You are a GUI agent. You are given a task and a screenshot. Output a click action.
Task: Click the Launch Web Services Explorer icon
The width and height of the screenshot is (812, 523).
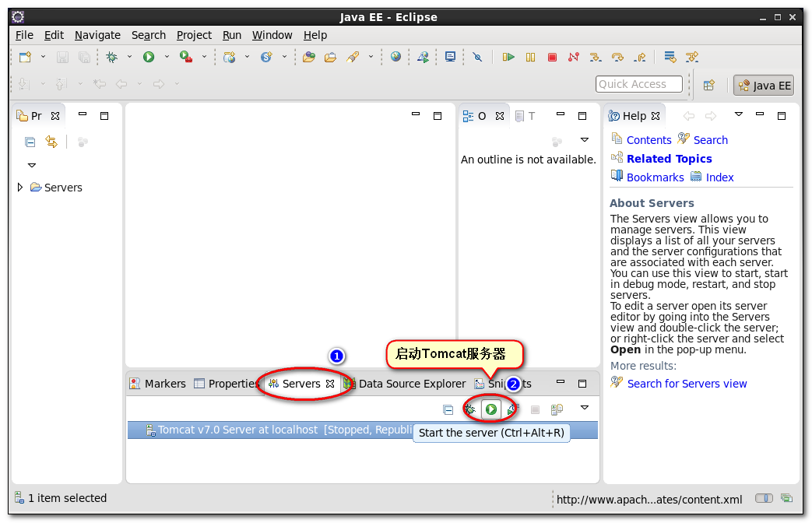423,57
